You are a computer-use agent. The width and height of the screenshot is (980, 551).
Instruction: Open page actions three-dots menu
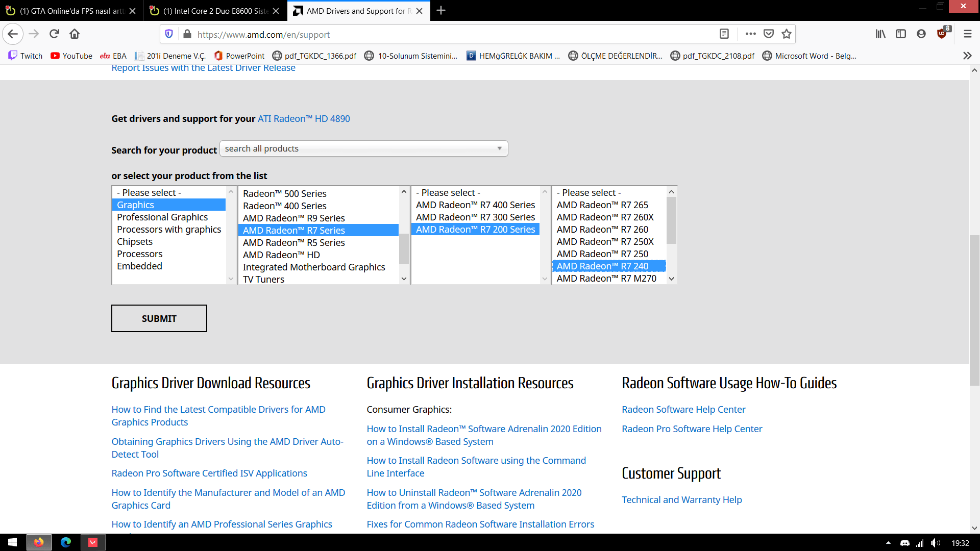pyautogui.click(x=750, y=34)
